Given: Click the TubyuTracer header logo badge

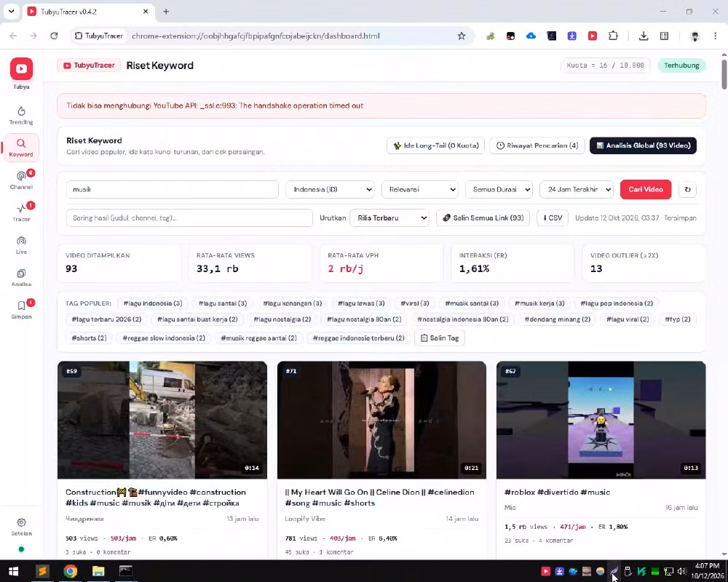Looking at the screenshot, I should [x=89, y=65].
